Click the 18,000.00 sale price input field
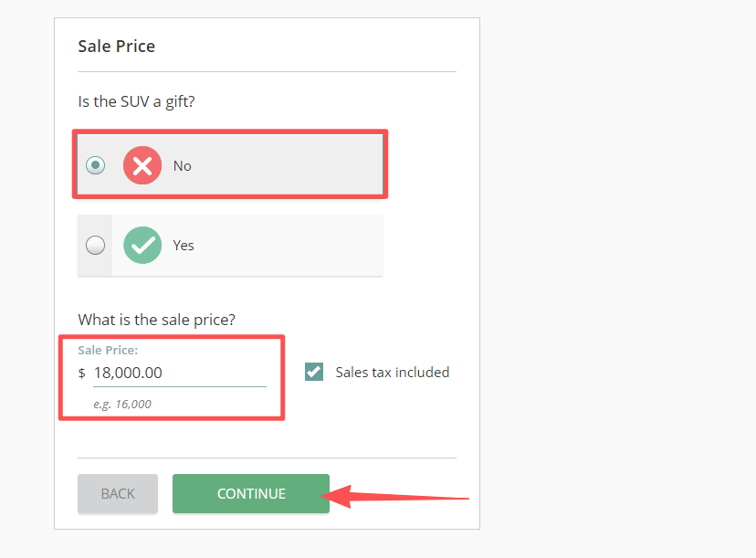Viewport: 756px width, 558px height. [179, 373]
